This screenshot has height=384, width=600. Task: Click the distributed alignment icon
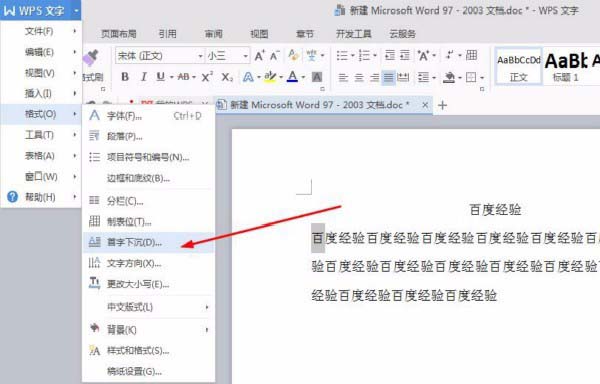[403, 78]
